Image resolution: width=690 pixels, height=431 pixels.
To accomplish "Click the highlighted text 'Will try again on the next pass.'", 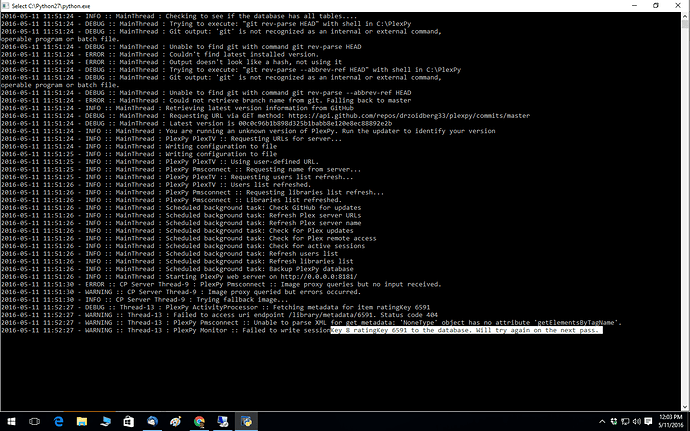I will click(x=538, y=331).
